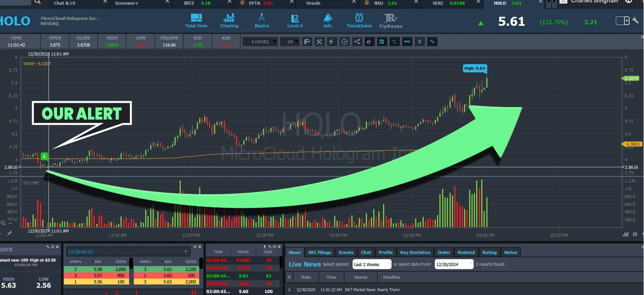Viewport: 644px width, 295px height.
Task: Open the Level II view
Action: 295,21
